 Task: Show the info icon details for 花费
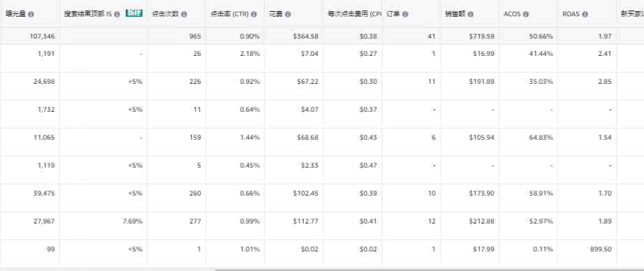[x=288, y=15]
